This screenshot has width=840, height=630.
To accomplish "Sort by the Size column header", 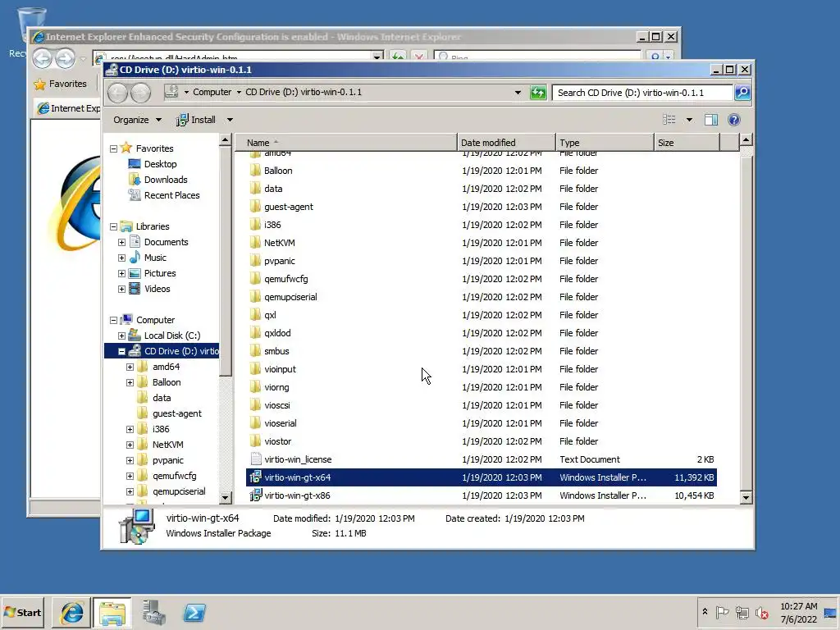I will [x=687, y=143].
